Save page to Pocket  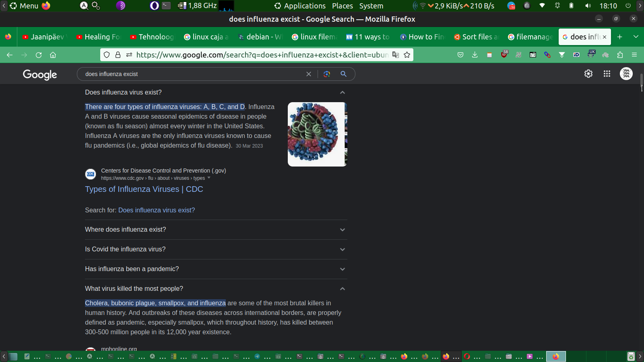[460, 55]
